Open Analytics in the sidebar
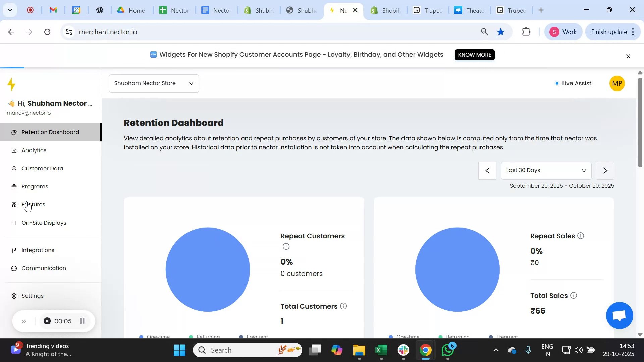The height and width of the screenshot is (362, 644). (34, 150)
